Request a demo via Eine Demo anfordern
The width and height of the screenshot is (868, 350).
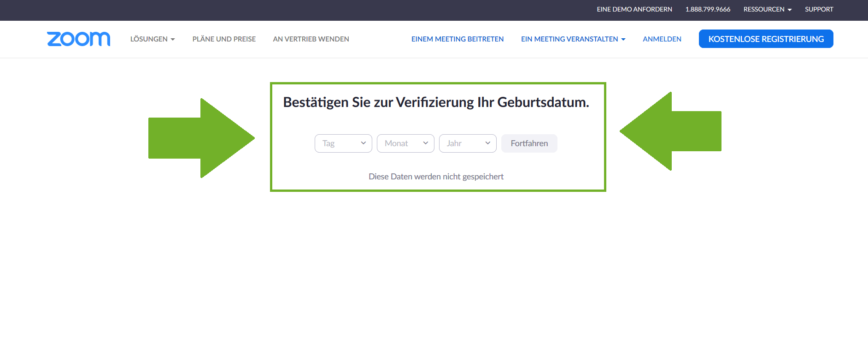634,9
